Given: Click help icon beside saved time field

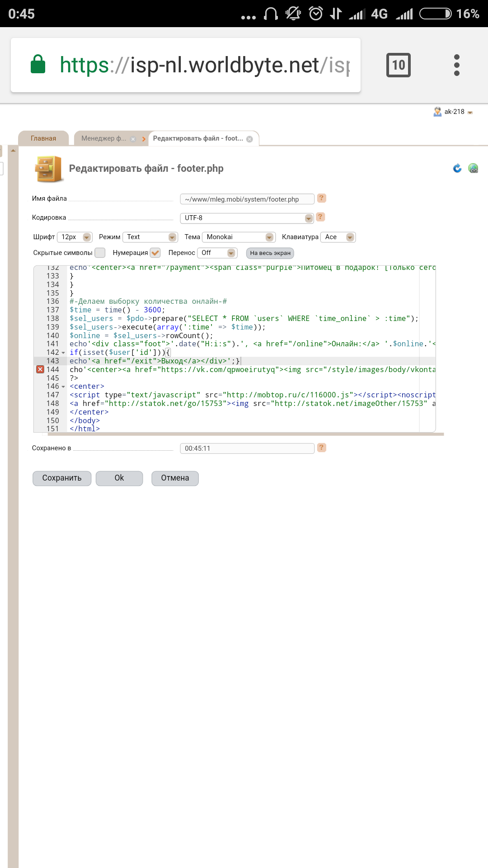Looking at the screenshot, I should click(321, 448).
